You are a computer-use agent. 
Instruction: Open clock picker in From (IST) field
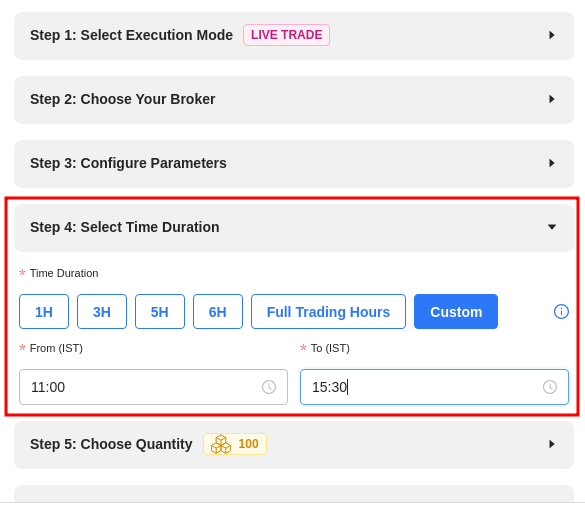(269, 387)
